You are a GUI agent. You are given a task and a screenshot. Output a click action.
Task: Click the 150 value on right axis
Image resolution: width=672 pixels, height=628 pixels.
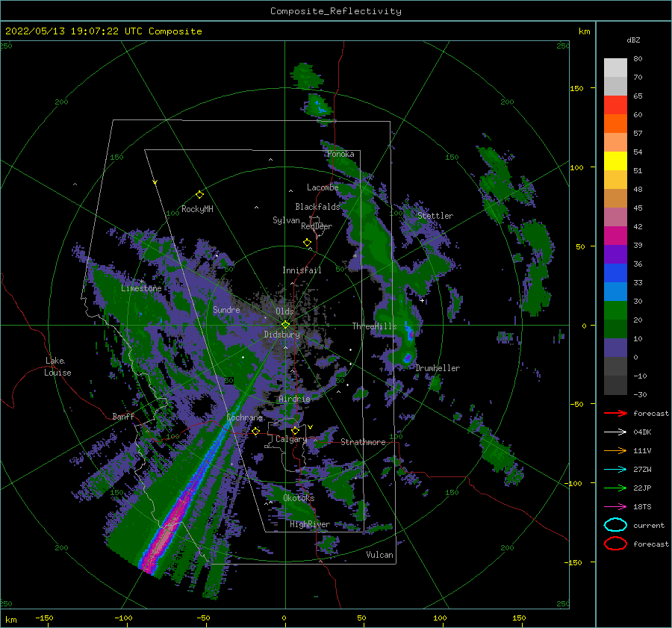click(x=576, y=88)
